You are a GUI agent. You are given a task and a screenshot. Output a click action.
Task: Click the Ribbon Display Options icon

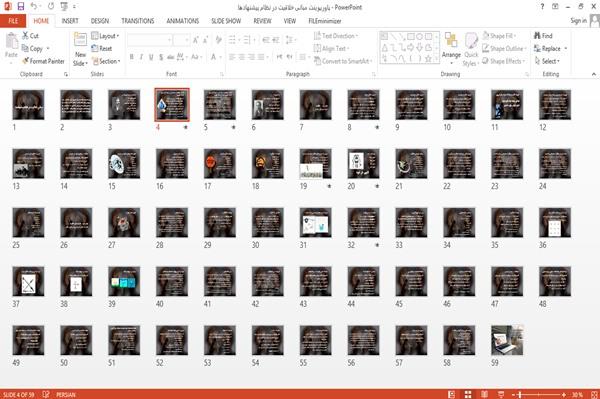point(555,7)
